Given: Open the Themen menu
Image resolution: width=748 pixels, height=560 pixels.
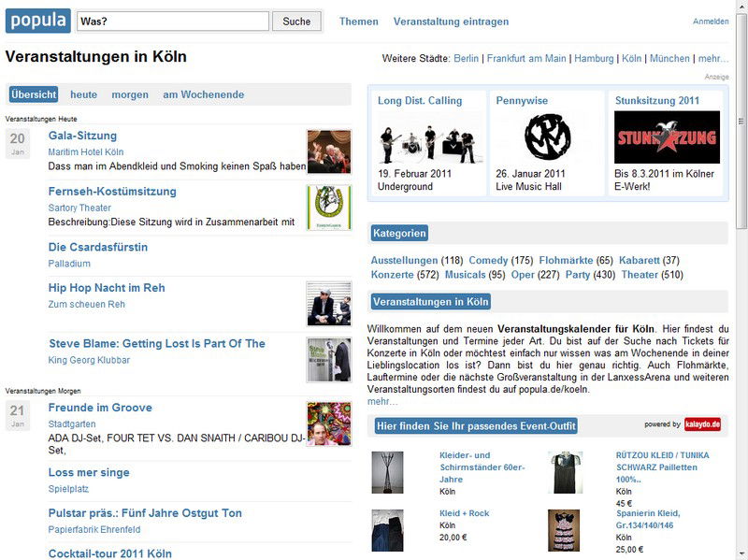Looking at the screenshot, I should (359, 22).
